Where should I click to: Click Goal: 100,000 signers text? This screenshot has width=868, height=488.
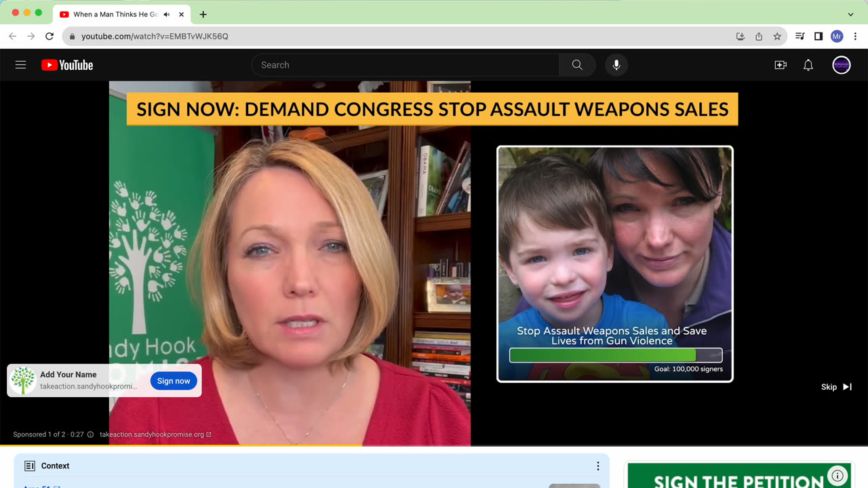point(688,369)
